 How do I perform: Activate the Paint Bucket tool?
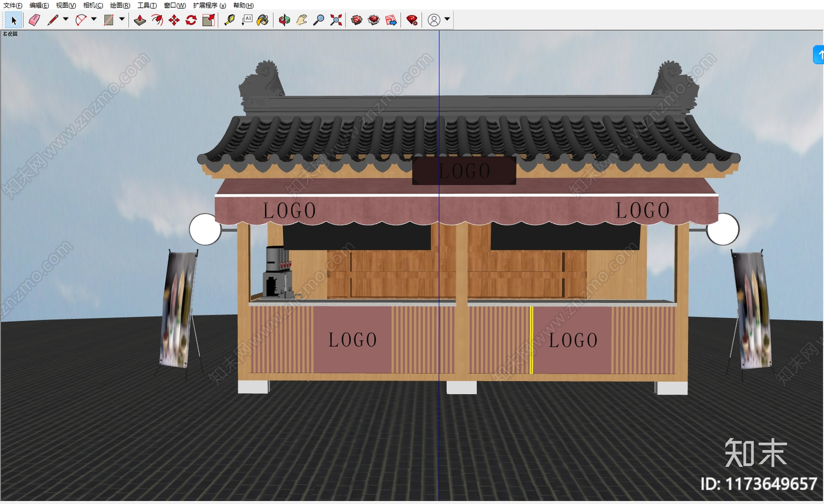click(x=263, y=20)
